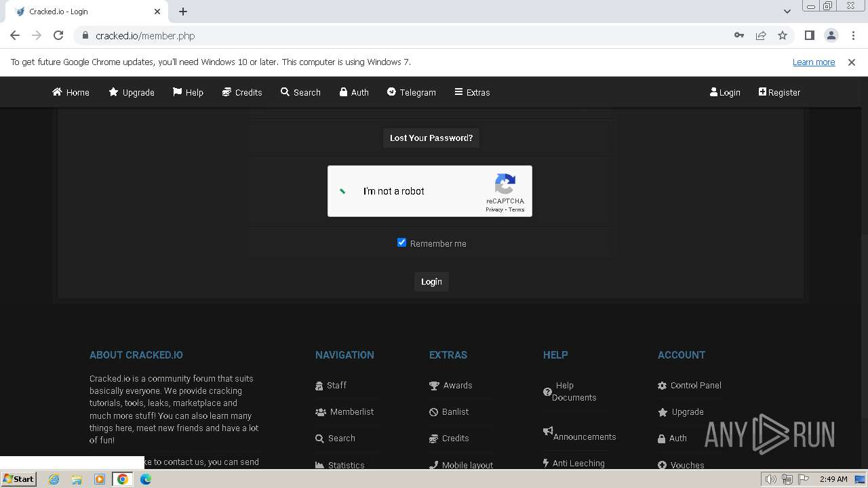Screen dimensions: 868x488
Task: Open Search in navbar
Action: [x=300, y=92]
